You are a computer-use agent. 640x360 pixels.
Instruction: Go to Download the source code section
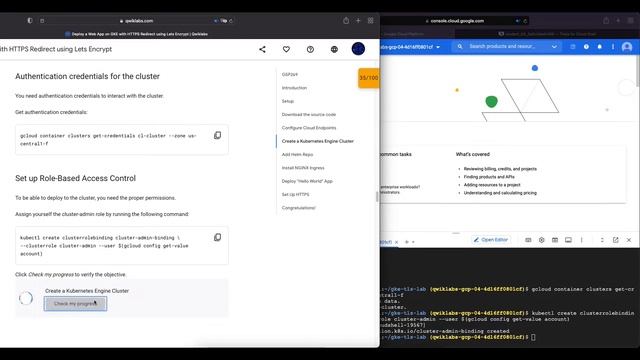click(x=309, y=114)
